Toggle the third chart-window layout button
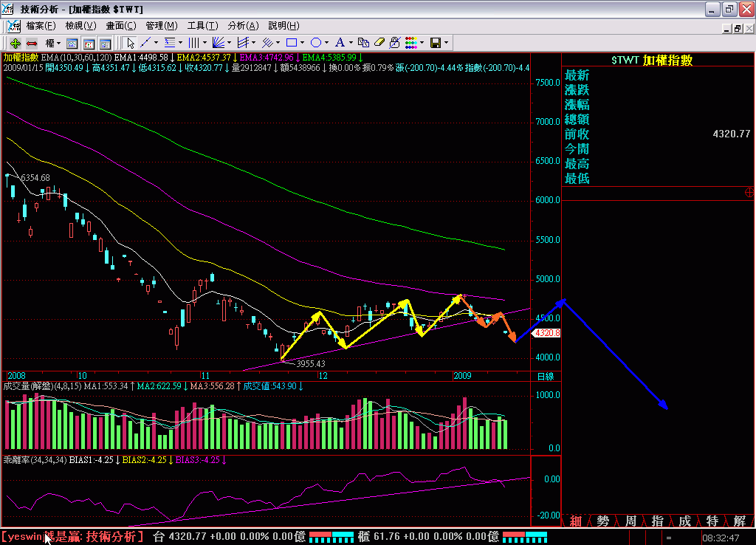756x545 pixels. coord(105,44)
